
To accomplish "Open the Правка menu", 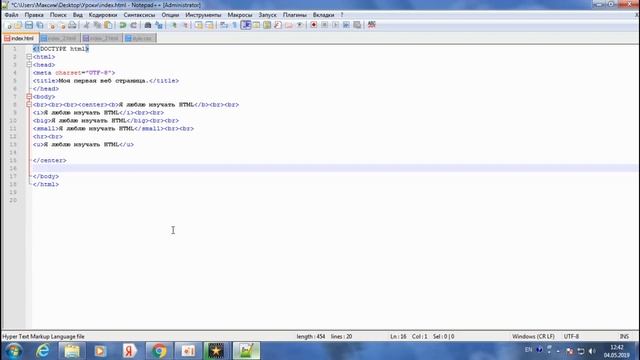I will 34,15.
